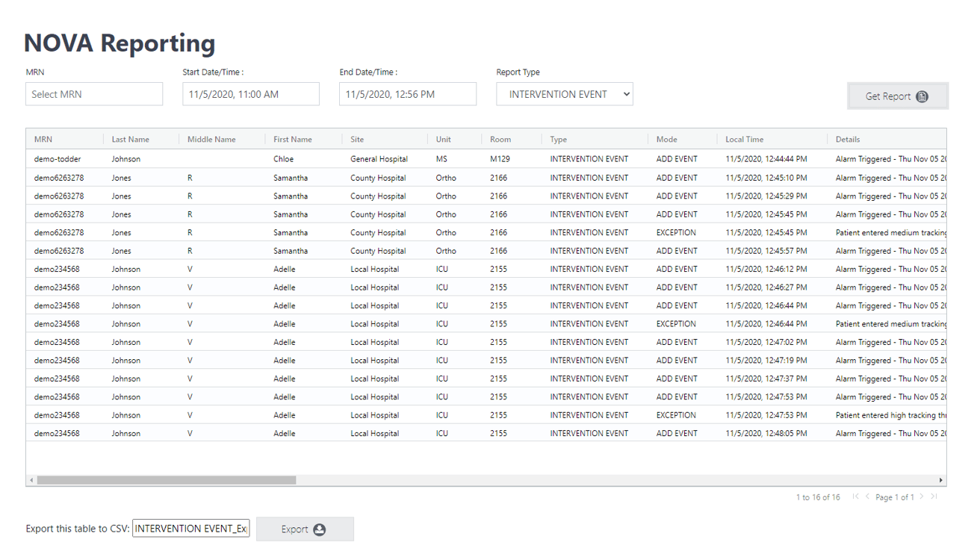This screenshot has height=560, width=977.
Task: Sort by the Local Time column header
Action: pyautogui.click(x=744, y=140)
